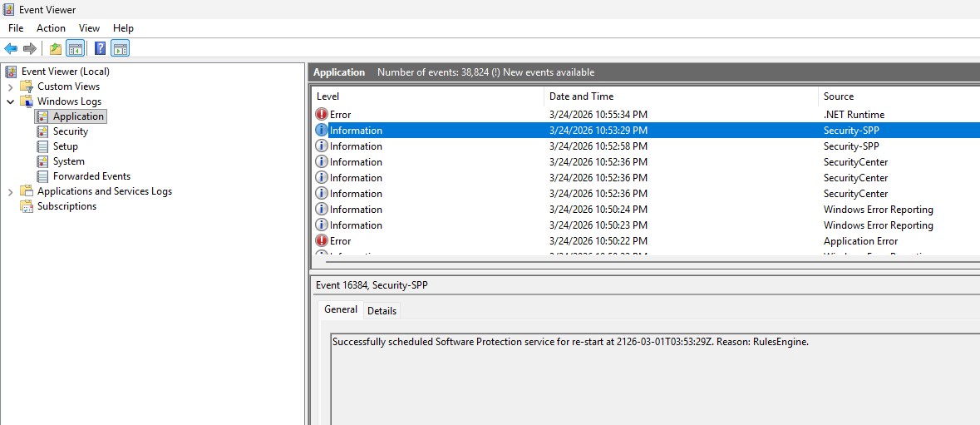980x425 pixels.
Task: Click the Up one level folder icon
Action: pyautogui.click(x=56, y=48)
